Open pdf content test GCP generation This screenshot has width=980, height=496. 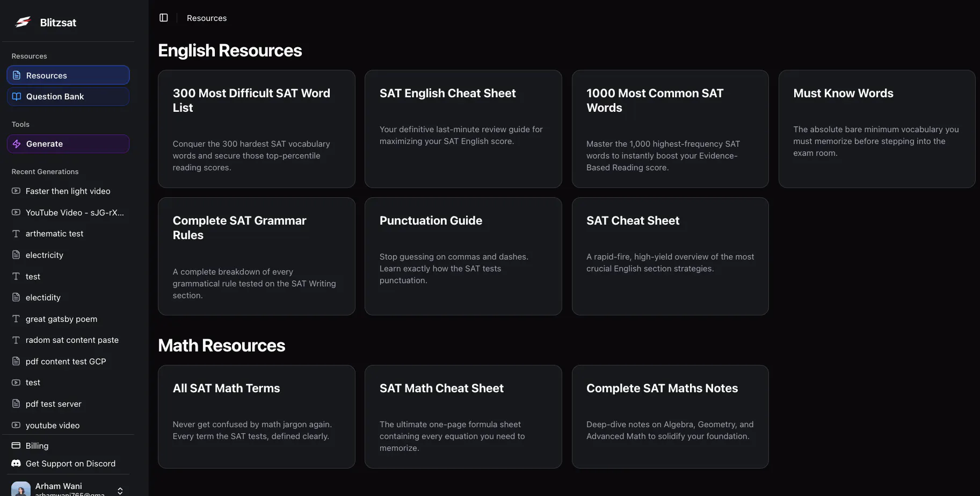68,361
